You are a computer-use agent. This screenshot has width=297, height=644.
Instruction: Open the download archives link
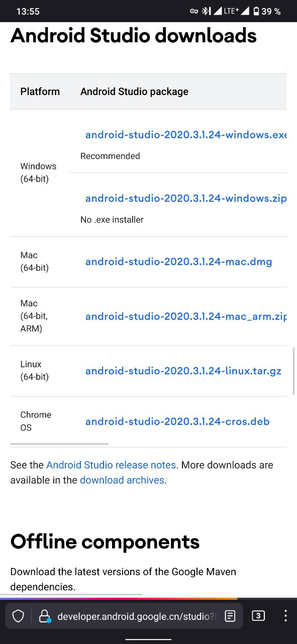coord(122,480)
